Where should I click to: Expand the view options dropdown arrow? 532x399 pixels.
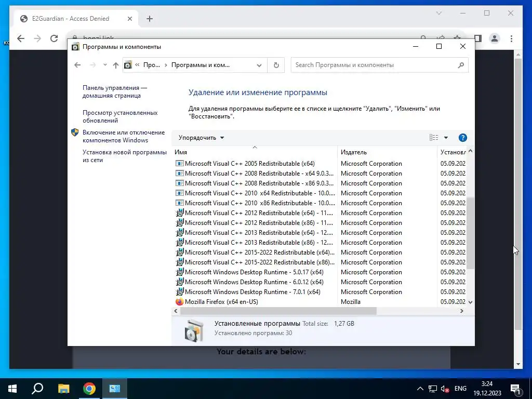446,137
